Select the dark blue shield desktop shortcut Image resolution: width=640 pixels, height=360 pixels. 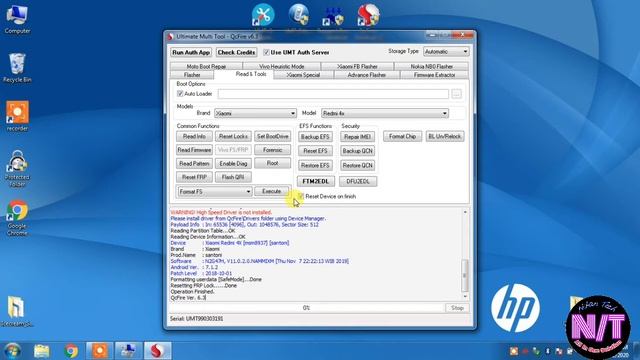(333, 16)
